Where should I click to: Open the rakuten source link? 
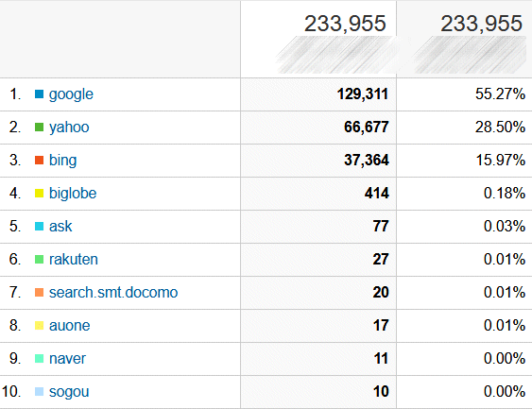74,260
